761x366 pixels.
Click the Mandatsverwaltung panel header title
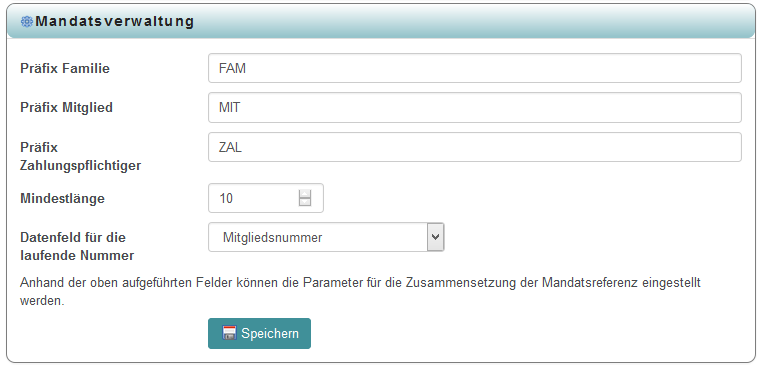click(115, 21)
